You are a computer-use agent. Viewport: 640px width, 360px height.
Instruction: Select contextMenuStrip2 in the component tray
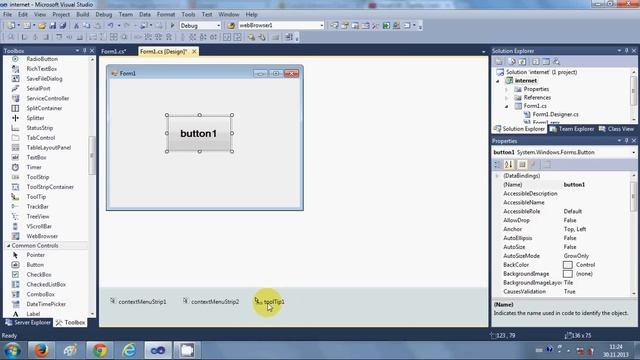[211, 302]
